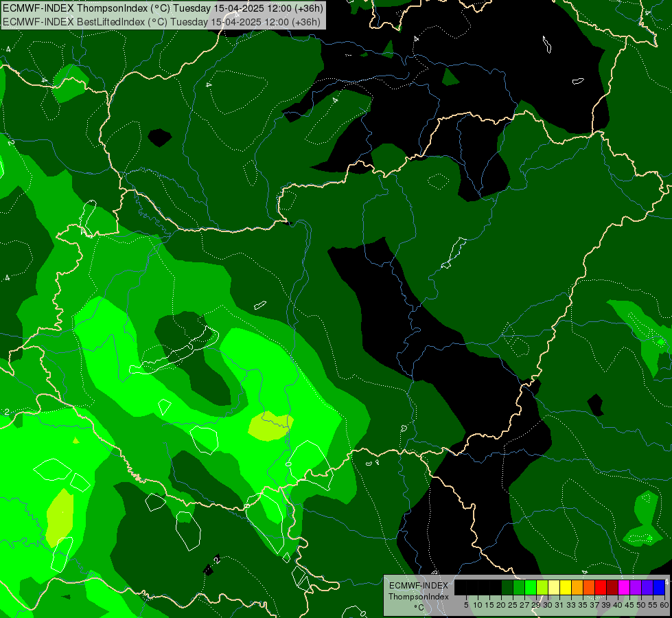Click the bright green 27–29 legend swatch
672x618 pixels.
pyautogui.click(x=531, y=587)
